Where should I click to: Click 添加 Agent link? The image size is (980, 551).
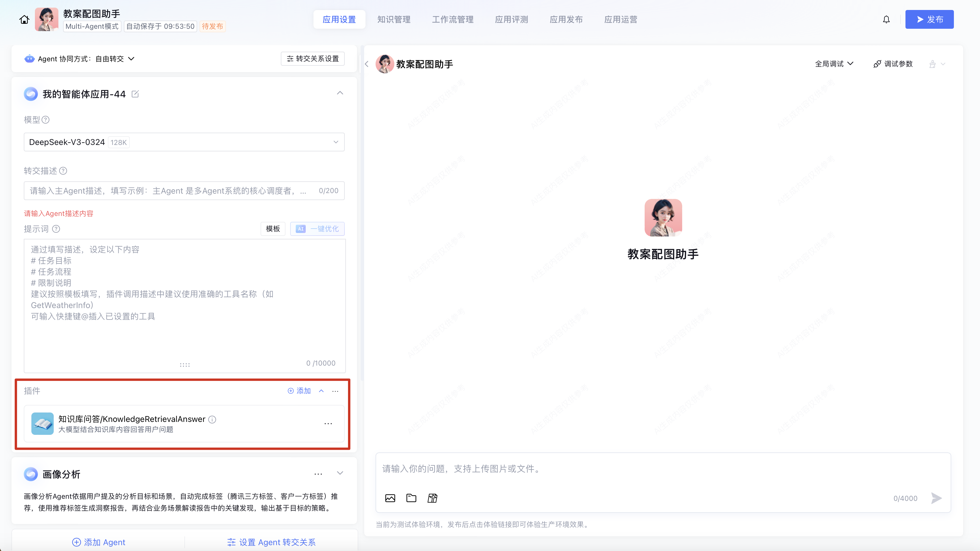tap(99, 542)
